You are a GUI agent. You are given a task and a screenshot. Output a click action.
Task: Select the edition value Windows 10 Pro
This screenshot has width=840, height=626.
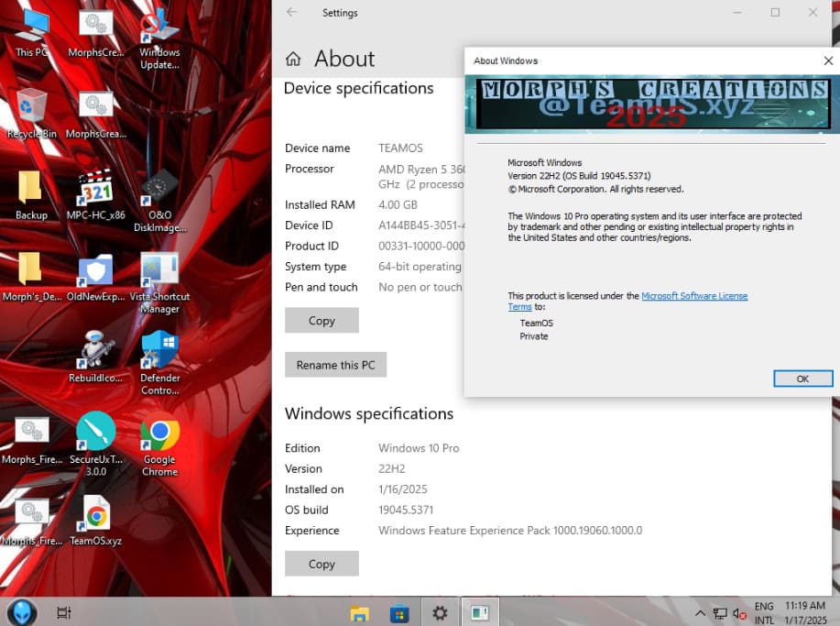419,448
